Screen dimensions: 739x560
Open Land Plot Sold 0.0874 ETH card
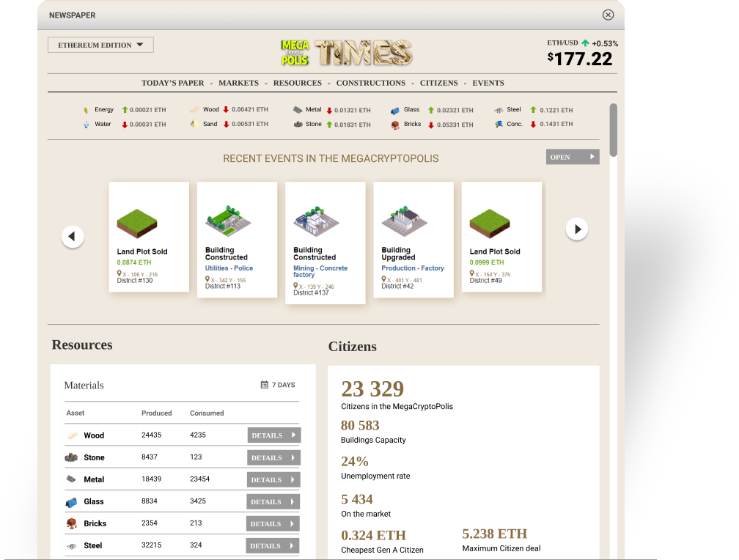(x=149, y=237)
